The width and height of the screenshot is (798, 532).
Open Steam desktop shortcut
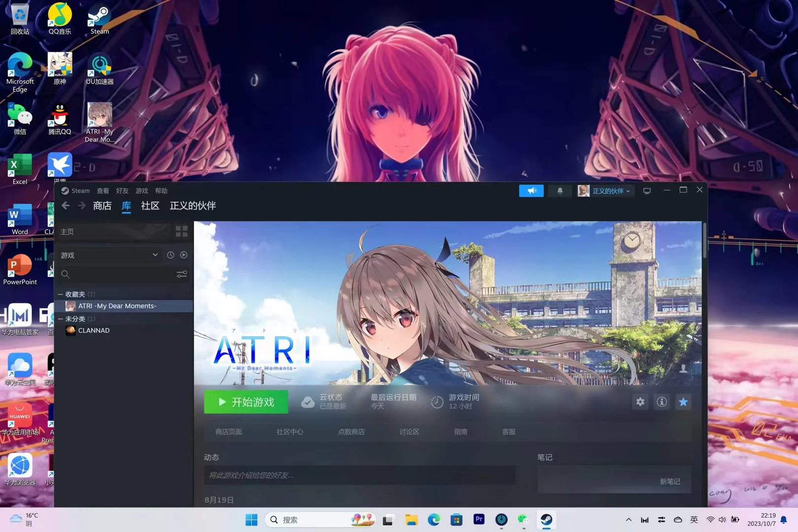tap(100, 20)
